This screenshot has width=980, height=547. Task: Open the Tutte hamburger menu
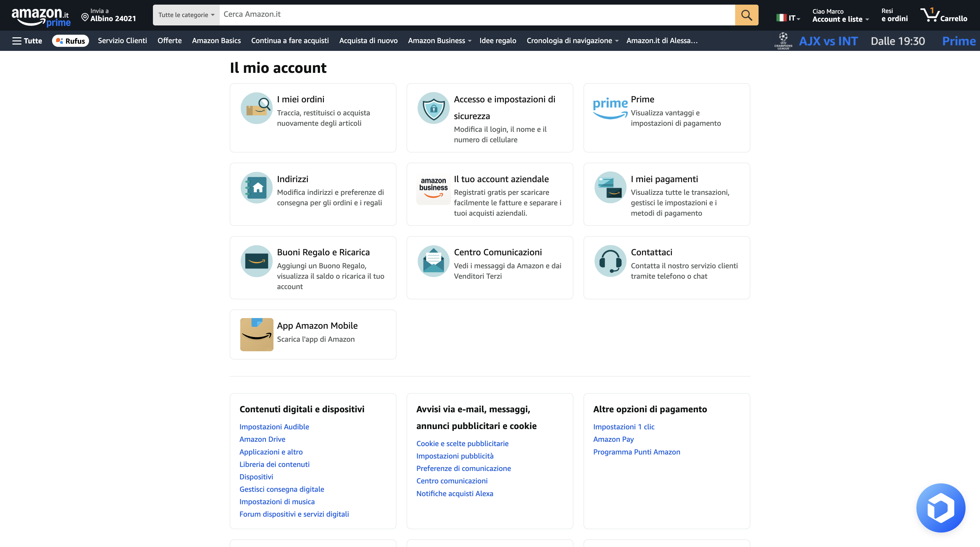pyautogui.click(x=27, y=41)
